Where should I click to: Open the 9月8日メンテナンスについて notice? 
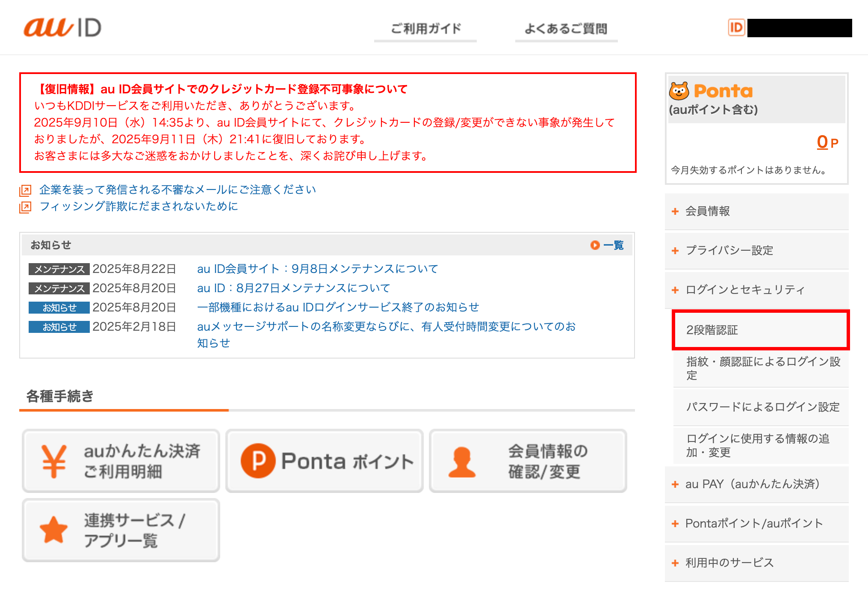pos(317,269)
